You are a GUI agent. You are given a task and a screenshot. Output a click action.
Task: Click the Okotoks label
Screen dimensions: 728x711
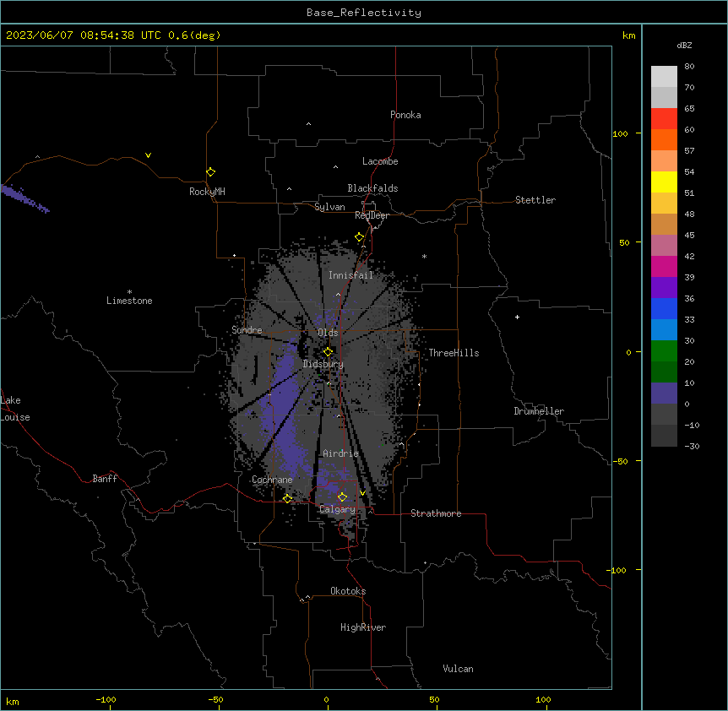click(348, 591)
